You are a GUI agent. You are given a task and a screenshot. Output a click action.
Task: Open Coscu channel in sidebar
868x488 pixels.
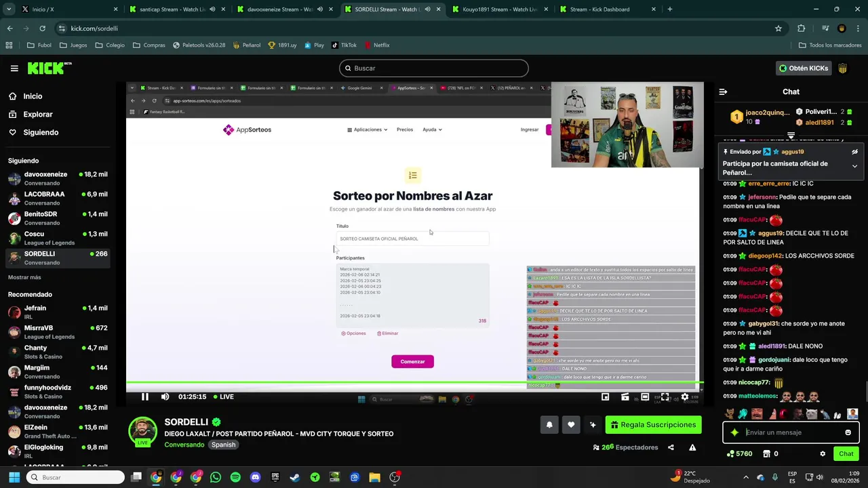(x=58, y=239)
